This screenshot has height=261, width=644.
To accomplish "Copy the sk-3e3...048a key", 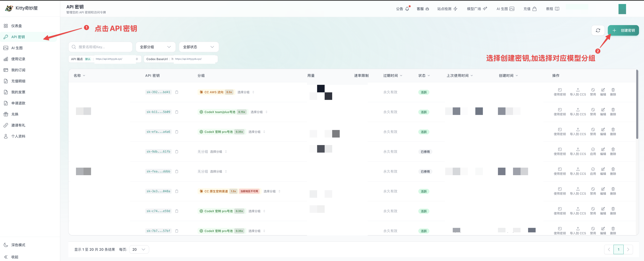I will (177, 191).
